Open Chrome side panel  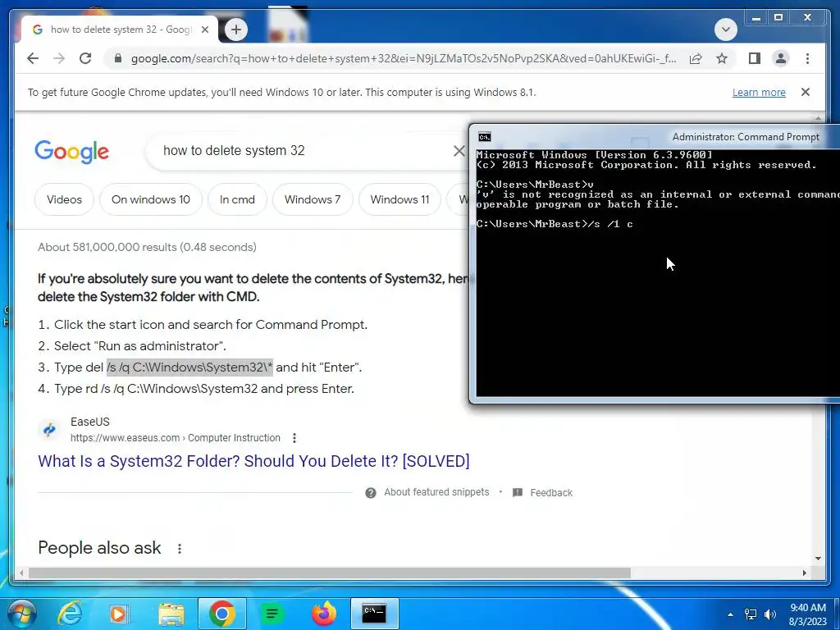pos(755,58)
